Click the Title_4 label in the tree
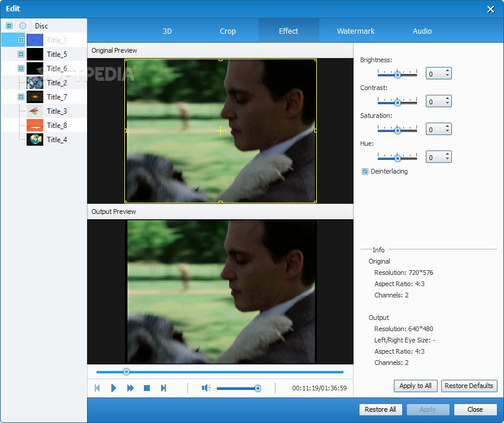 [57, 139]
